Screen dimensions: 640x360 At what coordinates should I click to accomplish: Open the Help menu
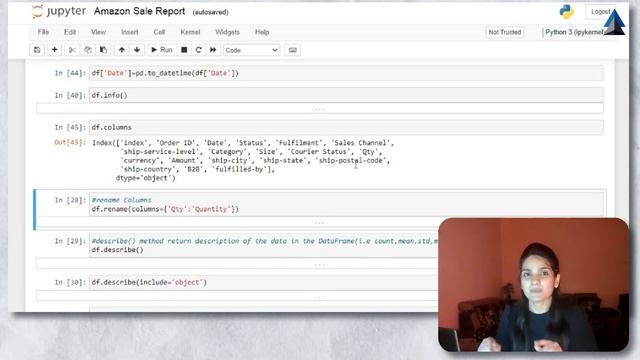(262, 32)
